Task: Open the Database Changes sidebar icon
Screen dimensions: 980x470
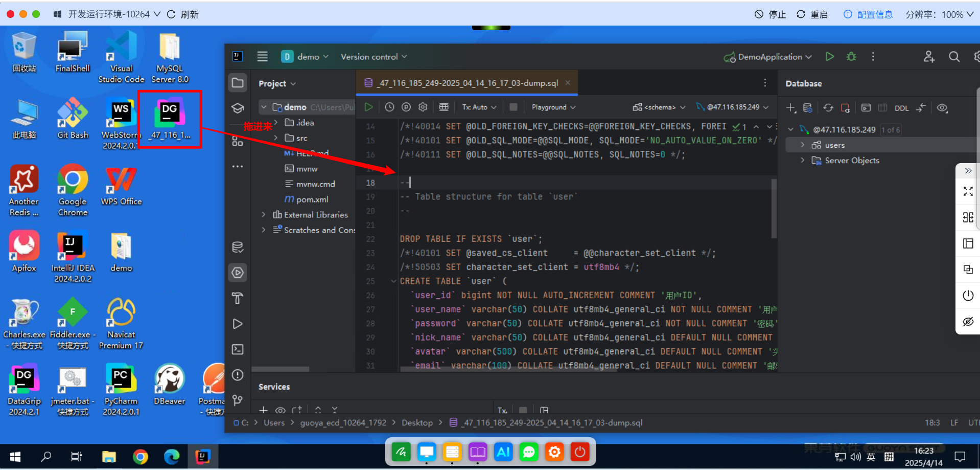Action: point(238,248)
